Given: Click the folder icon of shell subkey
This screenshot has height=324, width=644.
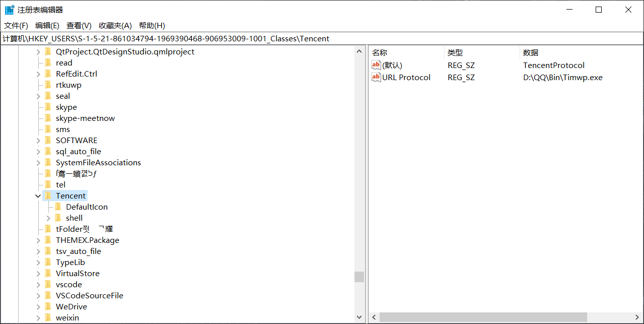Looking at the screenshot, I should point(58,218).
